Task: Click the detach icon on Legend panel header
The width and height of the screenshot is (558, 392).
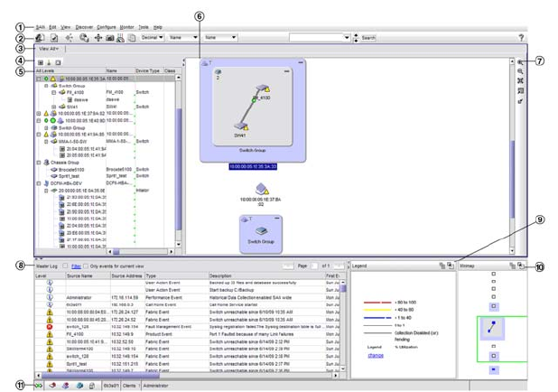Action: pos(450,267)
